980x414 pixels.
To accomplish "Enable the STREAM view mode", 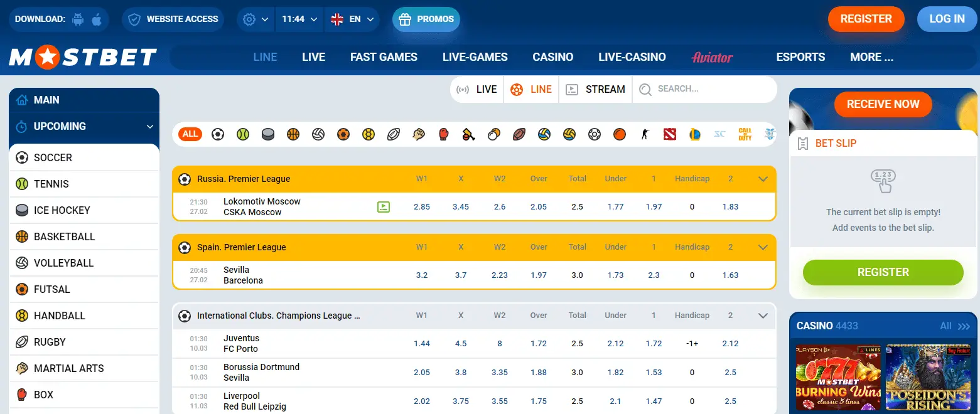I will pos(595,89).
